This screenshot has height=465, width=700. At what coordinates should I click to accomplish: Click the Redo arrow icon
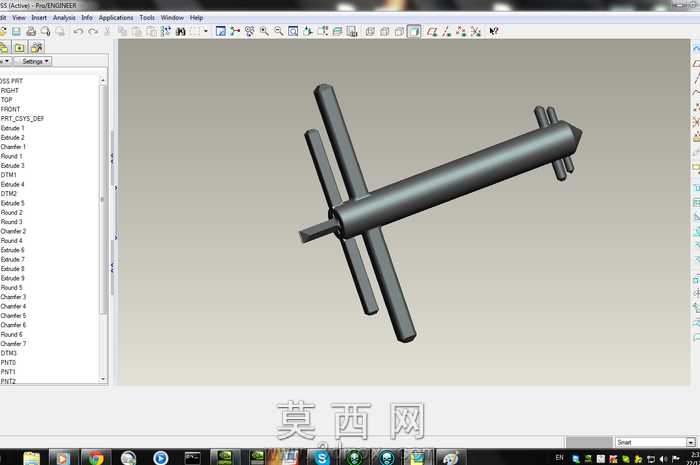pyautogui.click(x=93, y=31)
